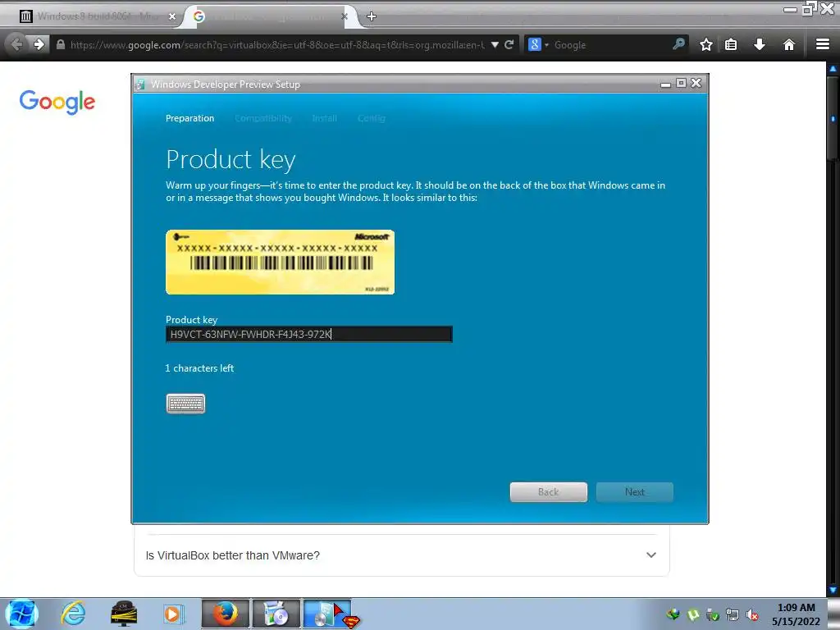Open the URL history dropdown arrow
Viewport: 840px width, 630px height.
(495, 44)
